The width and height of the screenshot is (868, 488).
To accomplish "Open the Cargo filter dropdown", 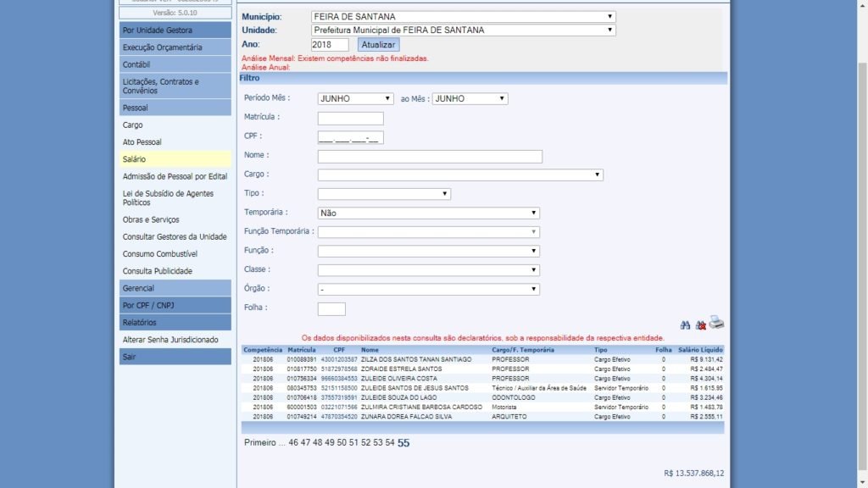I will [459, 175].
